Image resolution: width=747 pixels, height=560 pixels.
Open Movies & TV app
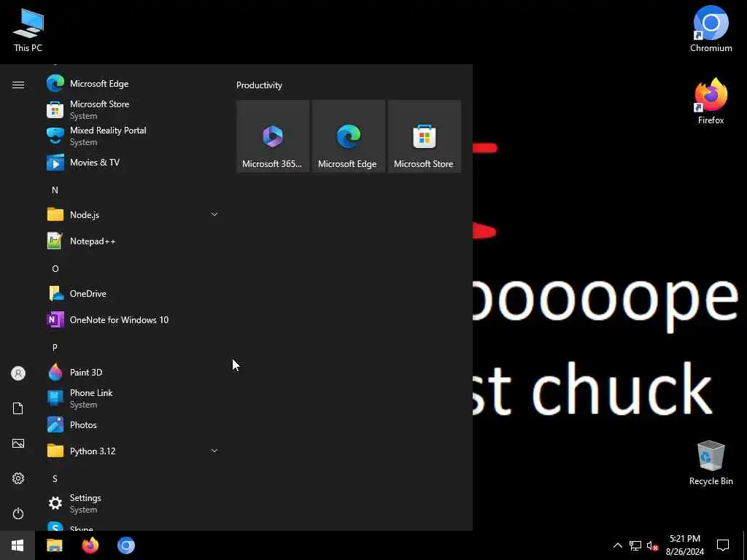133,163
